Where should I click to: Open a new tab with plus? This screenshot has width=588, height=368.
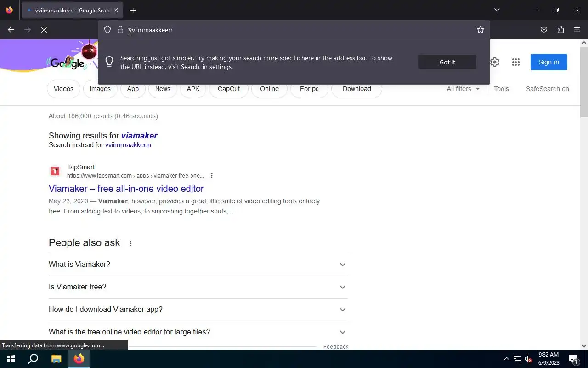point(133,11)
